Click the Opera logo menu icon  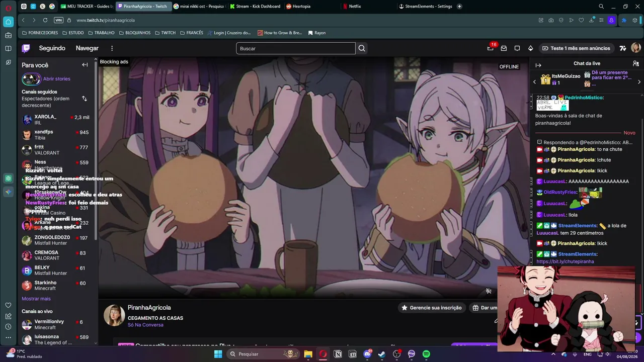8,8
